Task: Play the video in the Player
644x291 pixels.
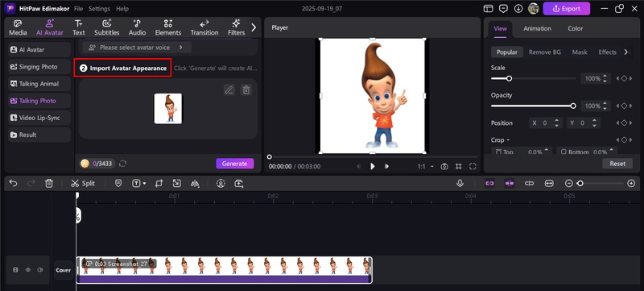Action: point(373,167)
